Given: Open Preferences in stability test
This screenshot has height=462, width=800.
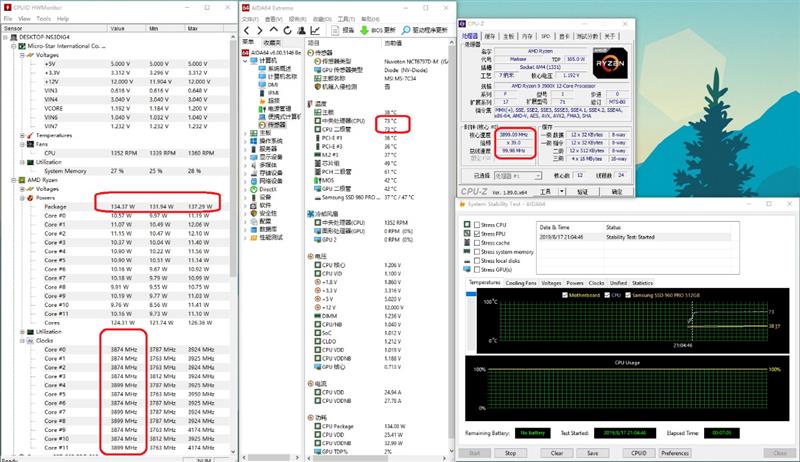Looking at the screenshot, I should pos(675,453).
